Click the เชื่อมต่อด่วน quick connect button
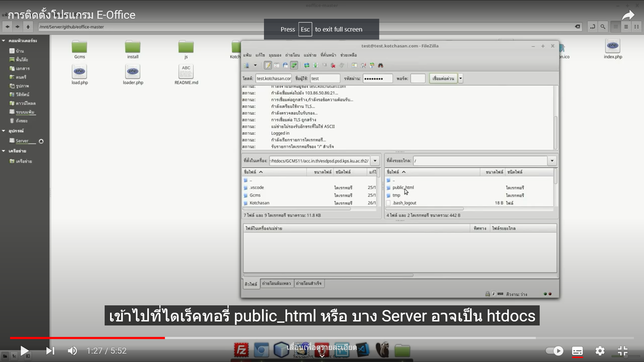This screenshot has width=644, height=362. coord(443,78)
